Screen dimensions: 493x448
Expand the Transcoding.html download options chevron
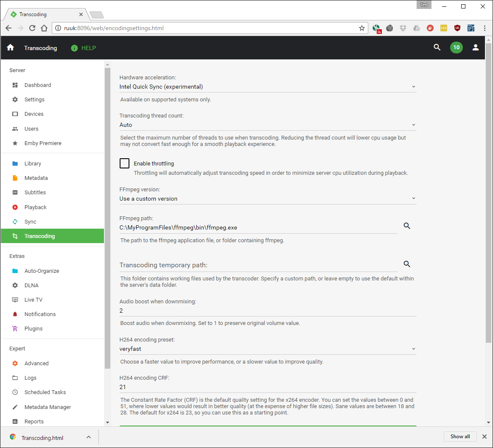[89, 437]
